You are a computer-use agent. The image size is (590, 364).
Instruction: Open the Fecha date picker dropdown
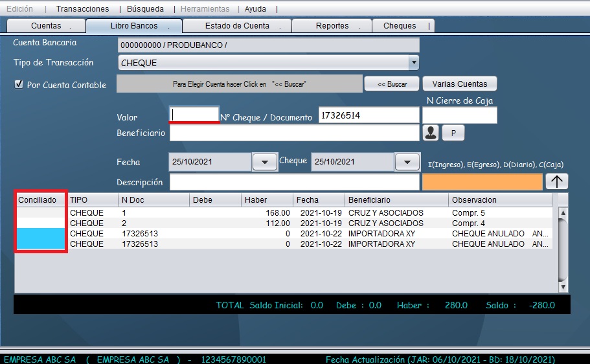pos(264,162)
